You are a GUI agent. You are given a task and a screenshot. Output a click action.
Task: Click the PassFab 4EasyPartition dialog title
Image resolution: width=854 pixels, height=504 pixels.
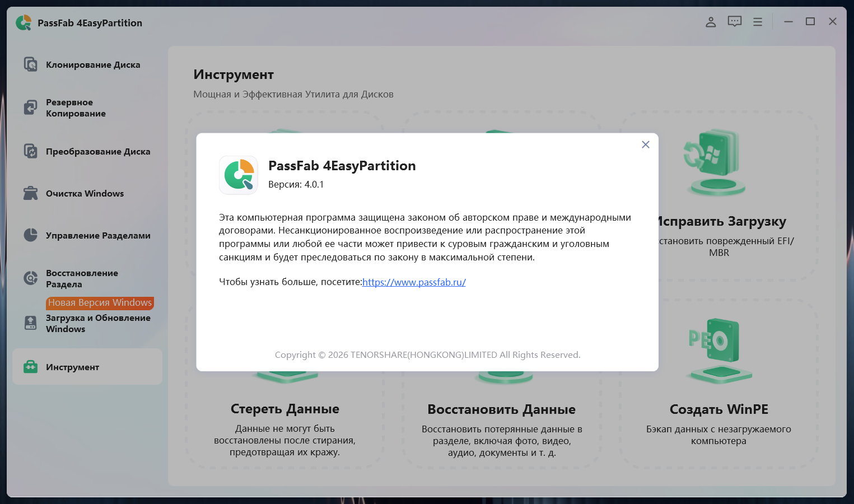click(x=342, y=166)
